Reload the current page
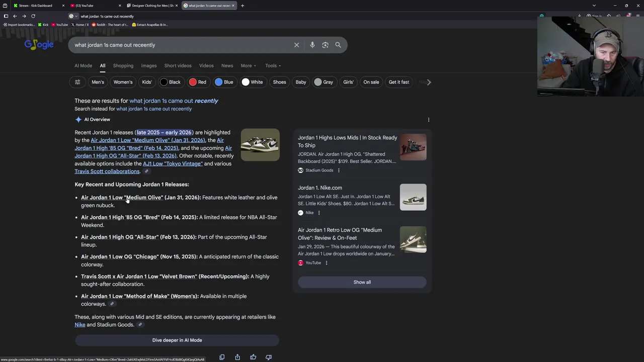This screenshot has height=362, width=644. 33,16
